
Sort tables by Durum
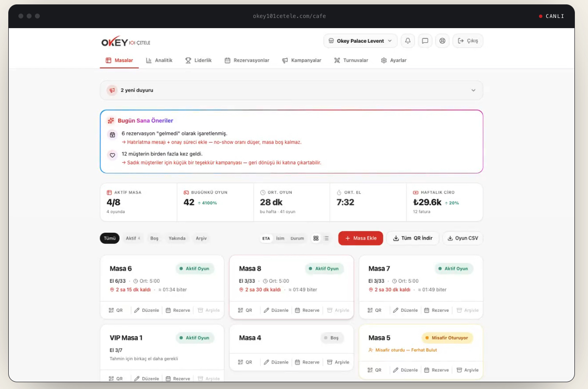pos(297,238)
